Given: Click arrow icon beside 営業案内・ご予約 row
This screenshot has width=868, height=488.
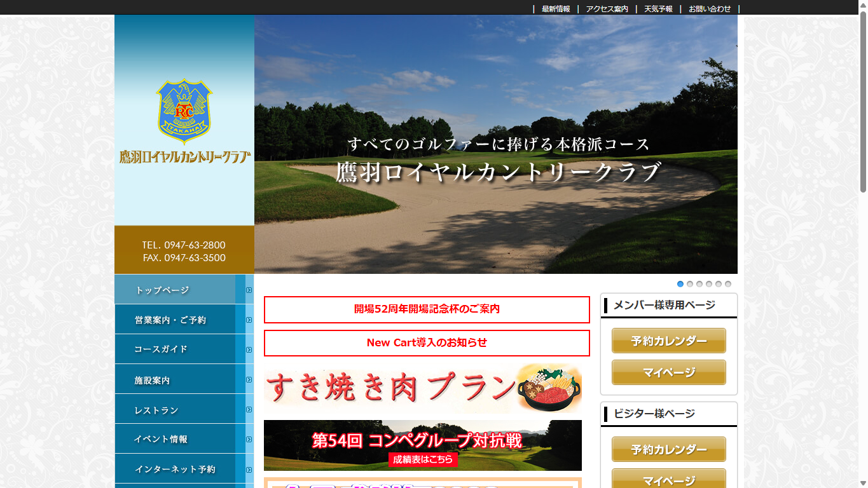Looking at the screenshot, I should click(249, 320).
